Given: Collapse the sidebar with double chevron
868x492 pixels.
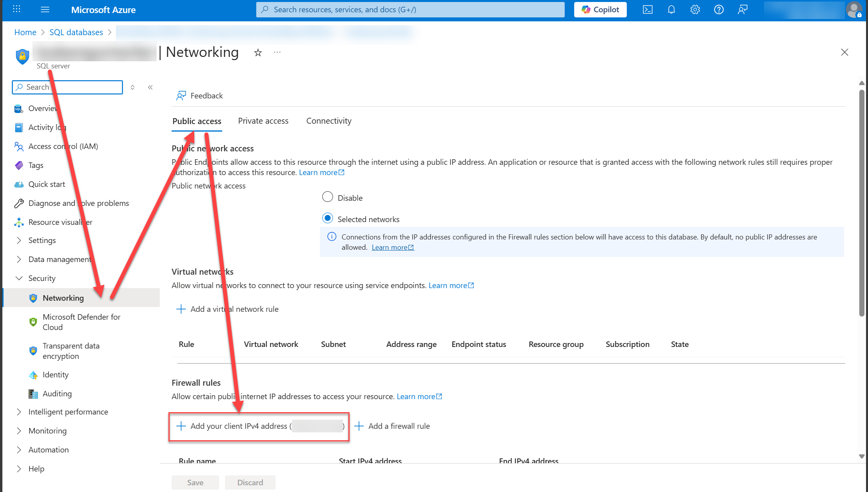Looking at the screenshot, I should pyautogui.click(x=150, y=87).
